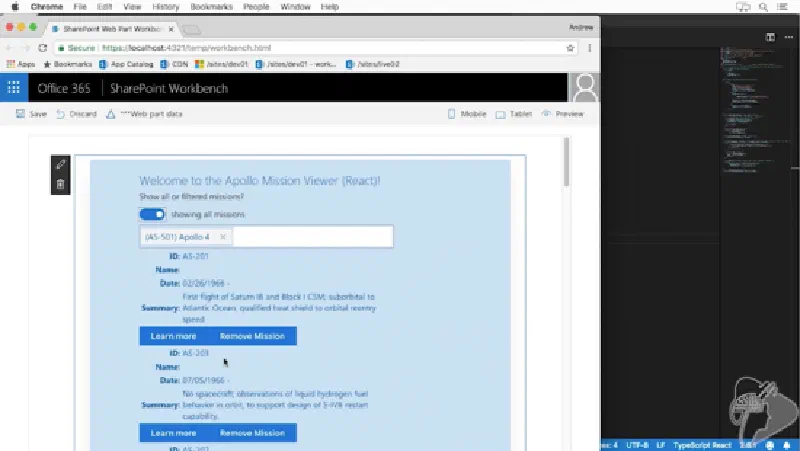Open the People menu
This screenshot has height=451, width=800.
coord(256,7)
